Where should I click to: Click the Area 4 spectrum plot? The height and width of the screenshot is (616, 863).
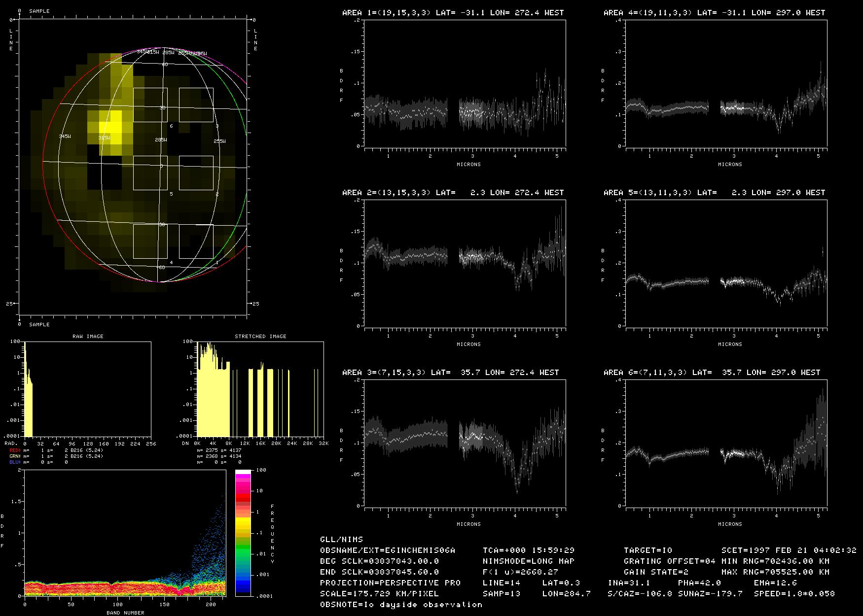point(726,84)
